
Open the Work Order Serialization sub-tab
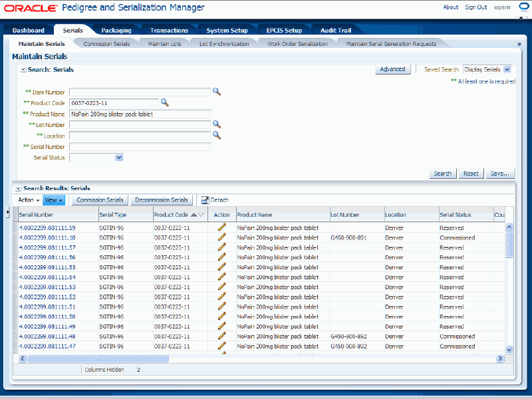[x=297, y=44]
